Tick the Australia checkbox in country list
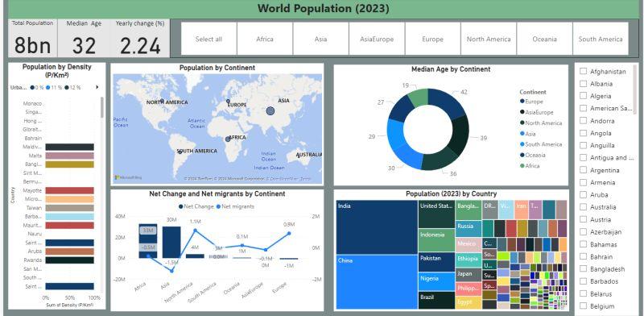Image resolution: width=644 pixels, height=316 pixels. [583, 207]
